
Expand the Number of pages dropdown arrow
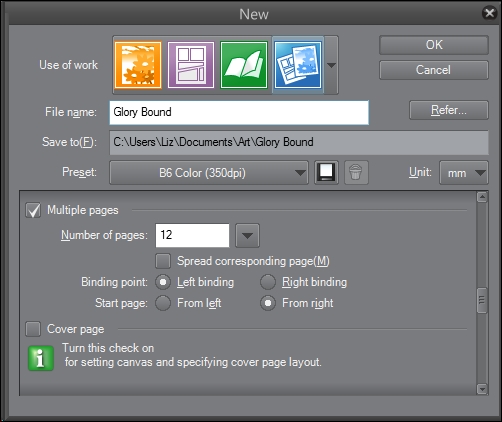click(247, 236)
